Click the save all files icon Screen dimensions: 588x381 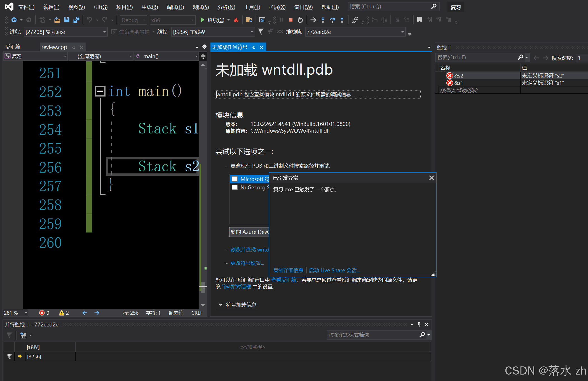pyautogui.click(x=76, y=20)
